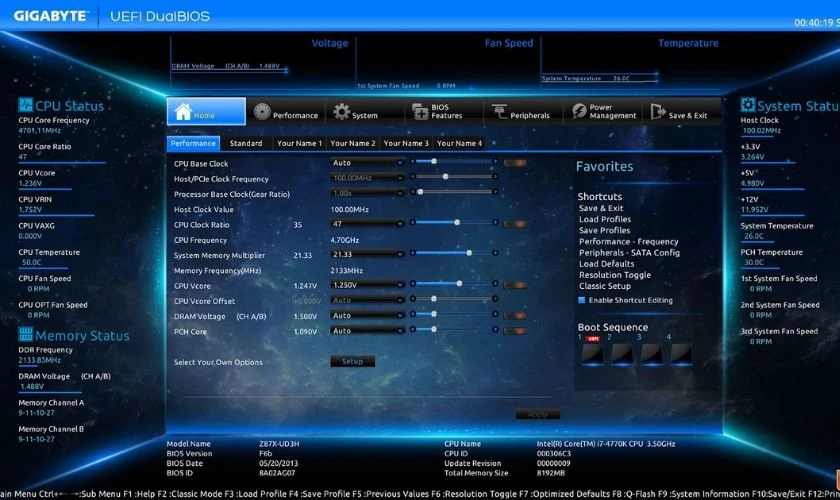This screenshot has width=840, height=500.
Task: Switch to the Standard sub-tab
Action: click(246, 144)
